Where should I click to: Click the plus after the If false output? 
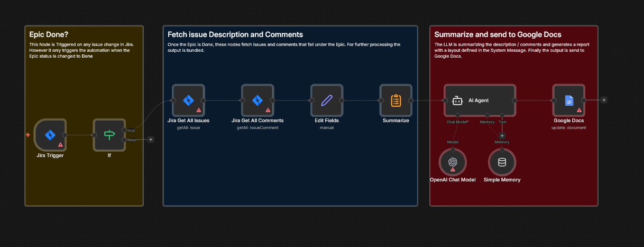151,140
